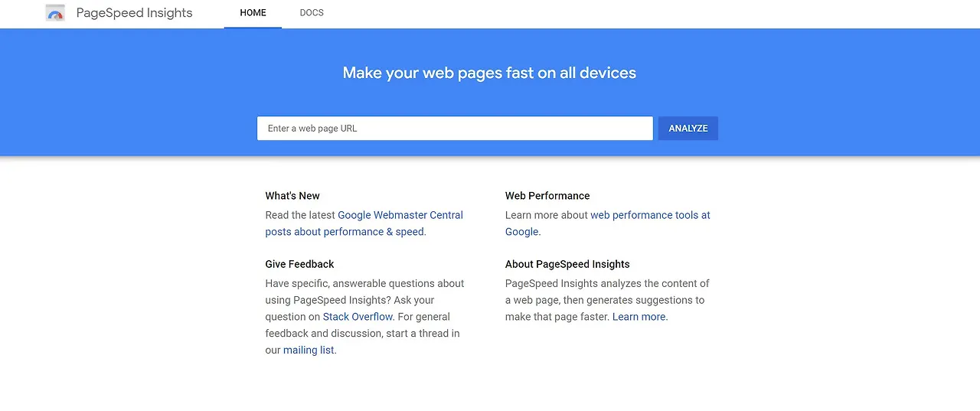Focus the "Enter a web page URL" field

coord(455,129)
